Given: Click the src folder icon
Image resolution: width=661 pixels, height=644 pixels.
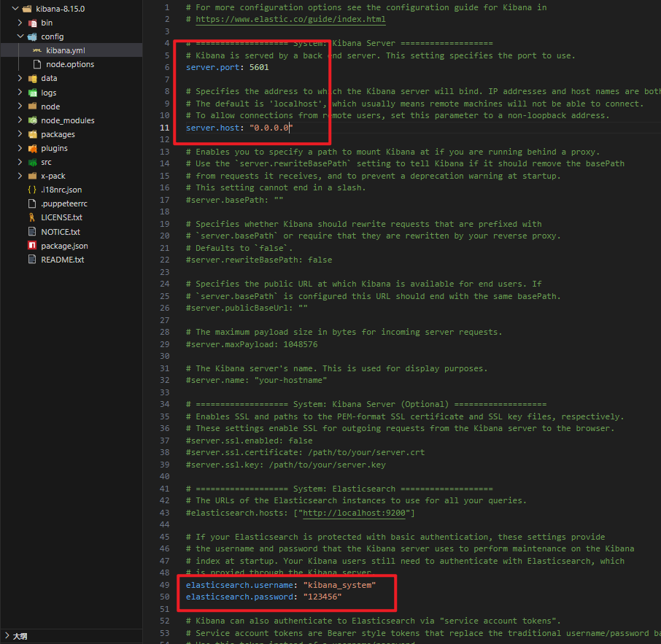Looking at the screenshot, I should point(32,162).
